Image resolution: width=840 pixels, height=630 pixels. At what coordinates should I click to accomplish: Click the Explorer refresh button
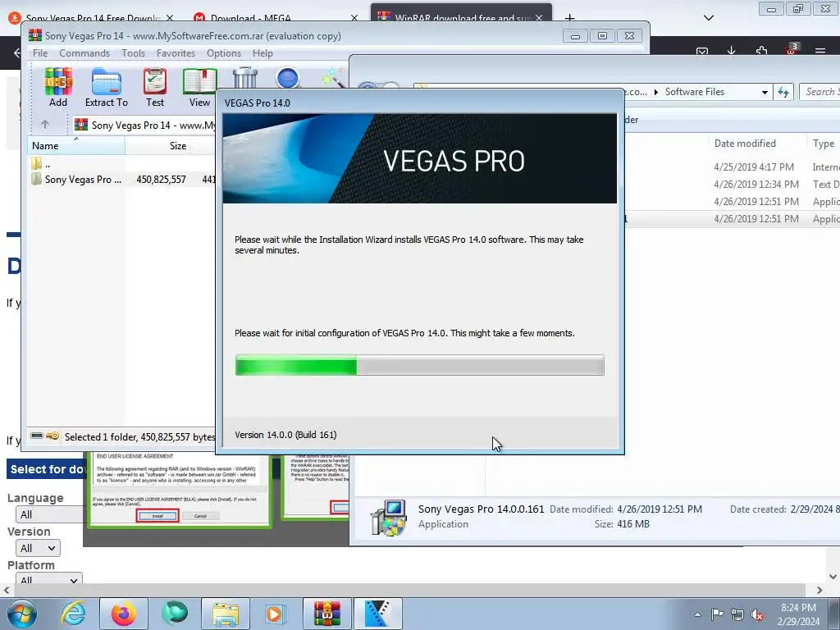click(783, 92)
